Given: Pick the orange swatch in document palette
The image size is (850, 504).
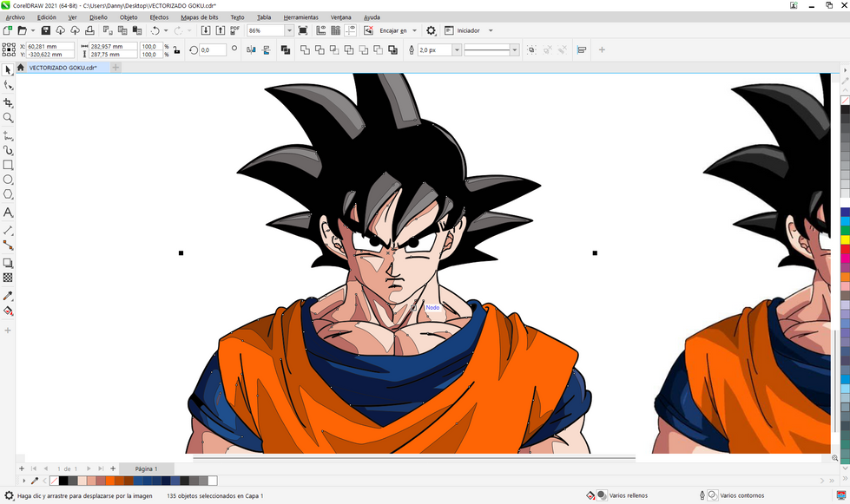Looking at the screenshot, I should [x=110, y=481].
